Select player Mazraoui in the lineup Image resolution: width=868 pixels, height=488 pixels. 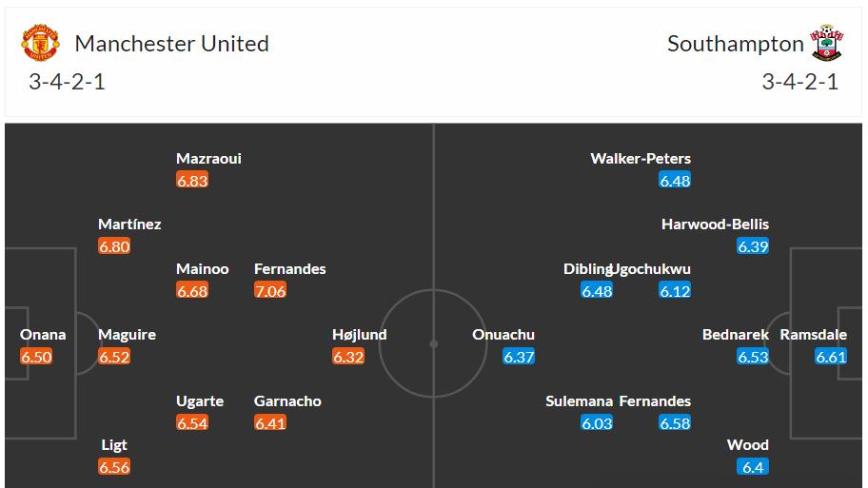pos(208,159)
